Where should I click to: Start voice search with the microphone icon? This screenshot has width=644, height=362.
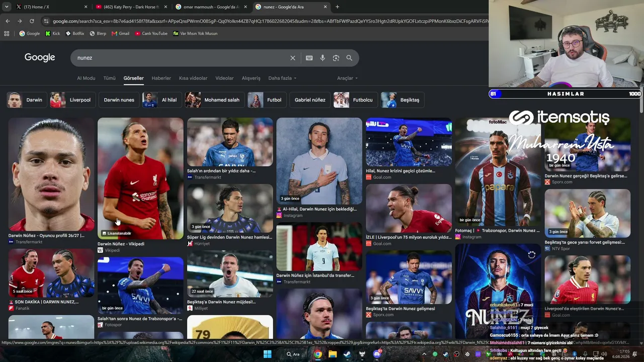tap(323, 58)
